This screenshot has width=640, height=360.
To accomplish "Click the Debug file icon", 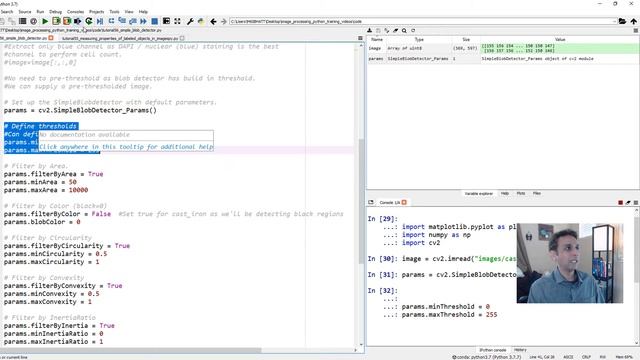I will 100,21.
